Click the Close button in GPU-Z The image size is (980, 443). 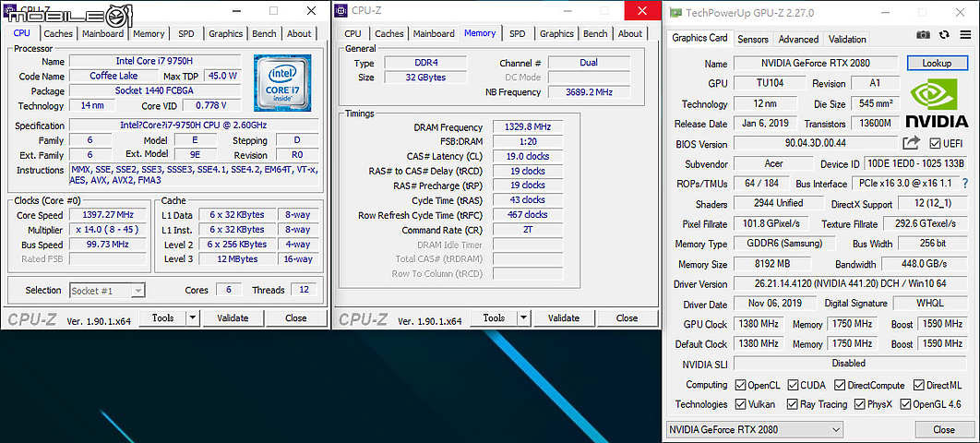click(944, 429)
